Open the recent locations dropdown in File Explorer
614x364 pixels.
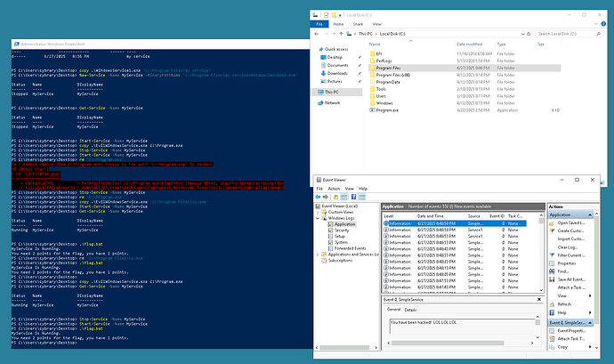point(334,34)
